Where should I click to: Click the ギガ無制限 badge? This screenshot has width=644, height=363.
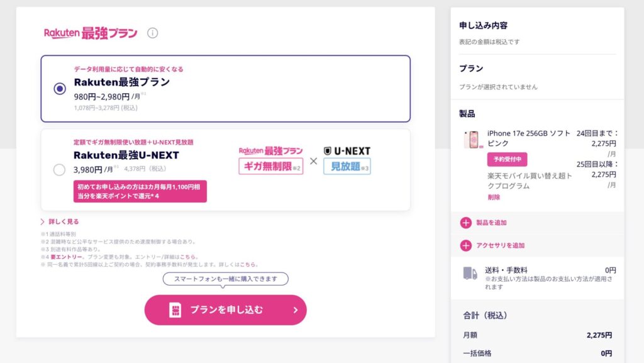tap(270, 166)
